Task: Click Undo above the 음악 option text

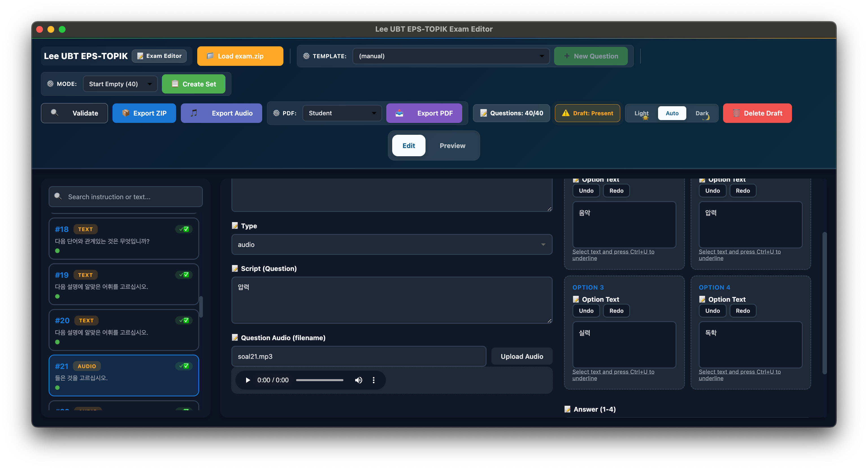Action: coord(586,190)
